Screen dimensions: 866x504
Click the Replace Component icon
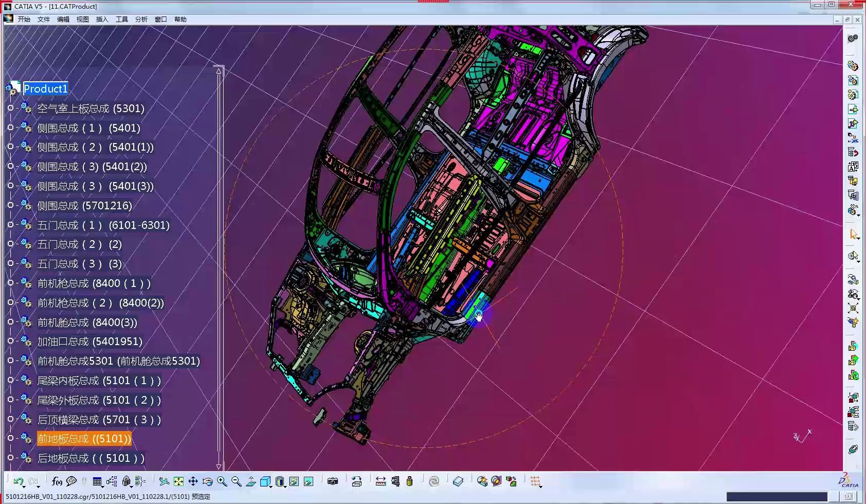click(853, 138)
